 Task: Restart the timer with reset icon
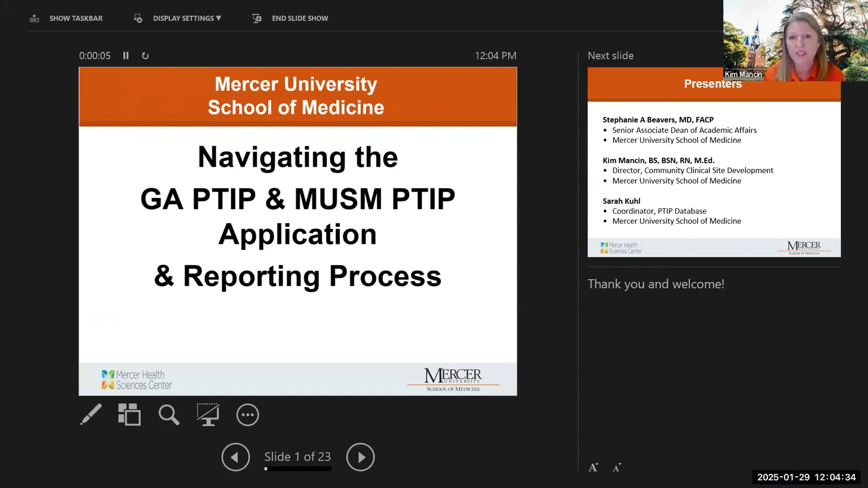pos(145,56)
